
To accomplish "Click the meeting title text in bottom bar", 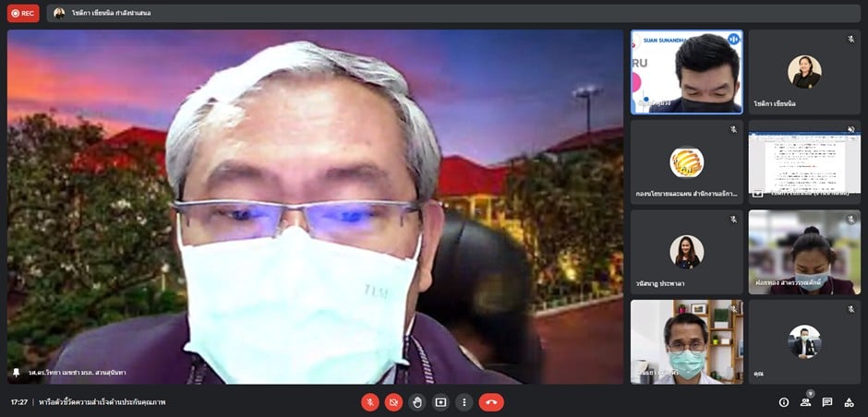I will [x=102, y=402].
